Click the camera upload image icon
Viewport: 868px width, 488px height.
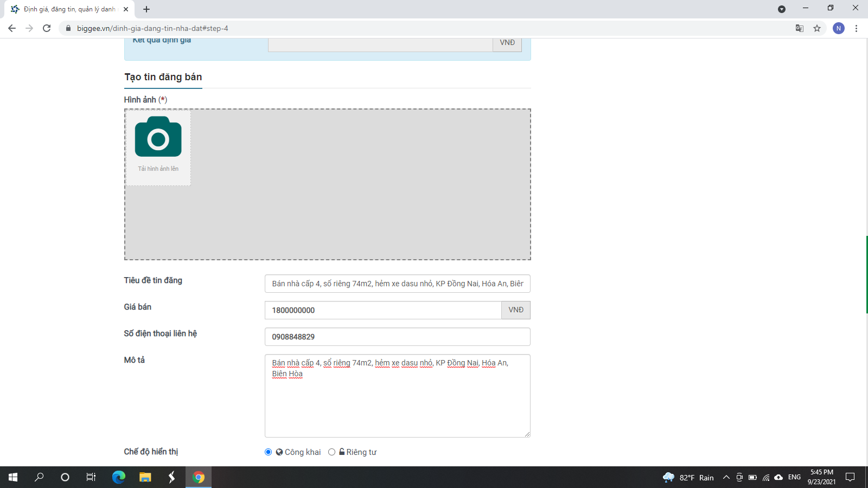tap(158, 137)
